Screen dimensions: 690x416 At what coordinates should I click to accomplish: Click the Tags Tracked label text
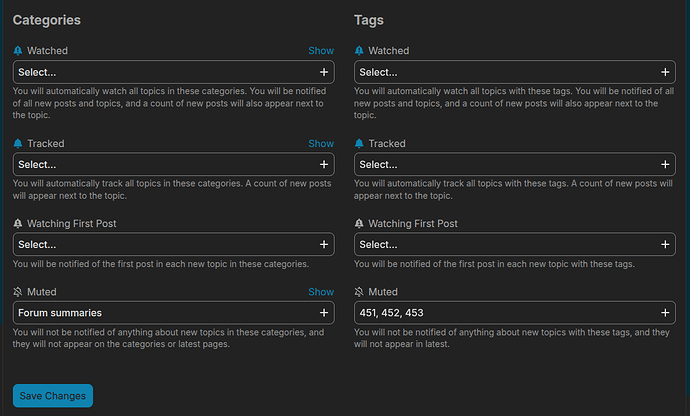387,144
